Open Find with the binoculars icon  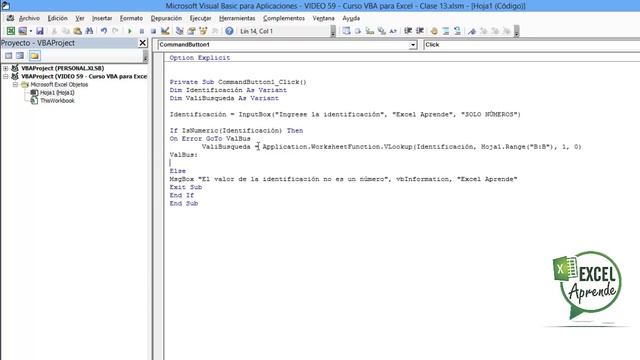pos(89,31)
